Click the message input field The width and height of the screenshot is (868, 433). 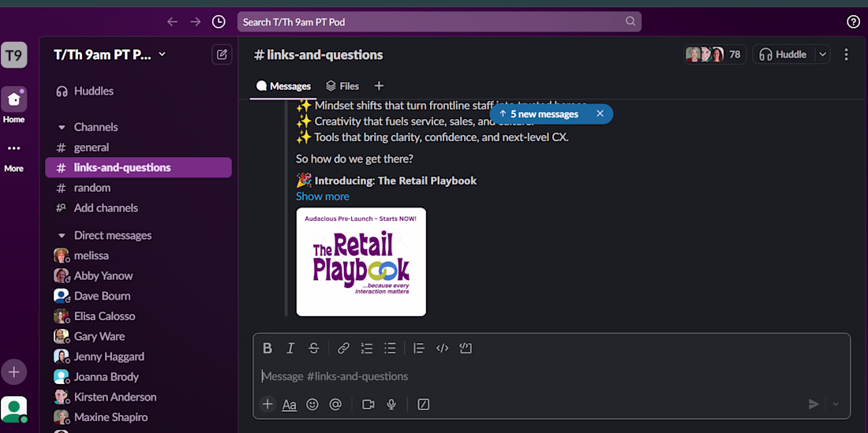tap(551, 376)
